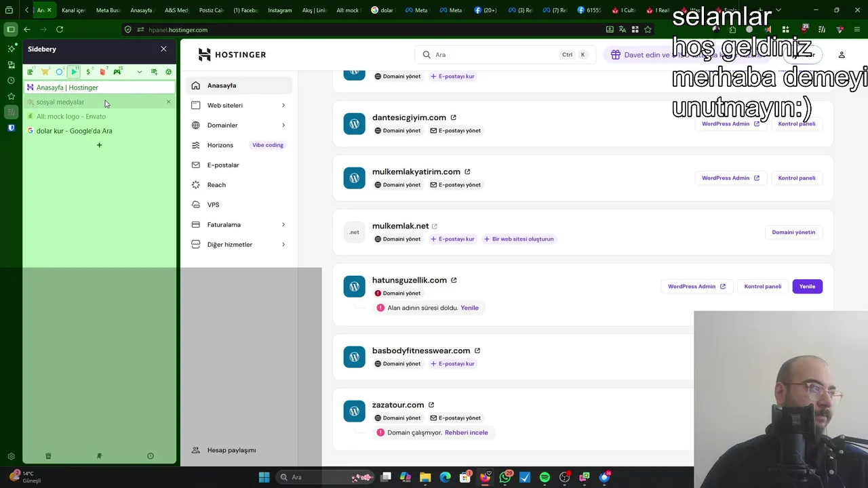Open Anasayfa in Hostinger menu
Screen dimensions: 868x488
239,85
